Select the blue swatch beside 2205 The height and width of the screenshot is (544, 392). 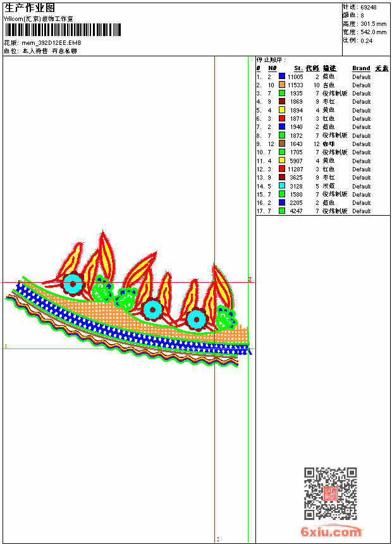coord(282,202)
